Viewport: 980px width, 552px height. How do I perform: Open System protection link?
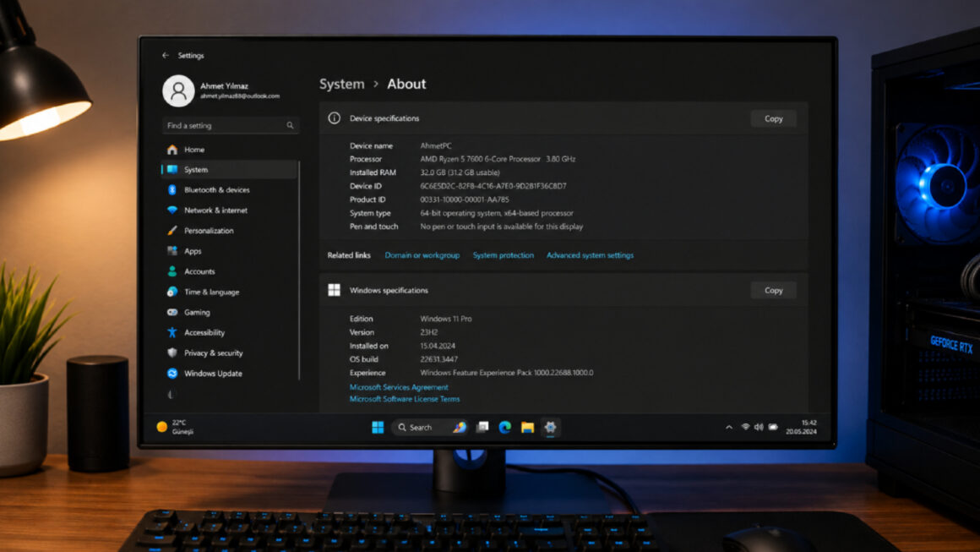[504, 255]
